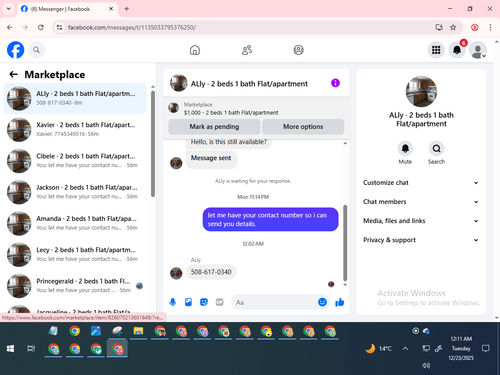Viewport: 500px width, 375px height.
Task: Click the conversation list scrollbar
Action: click(x=153, y=143)
